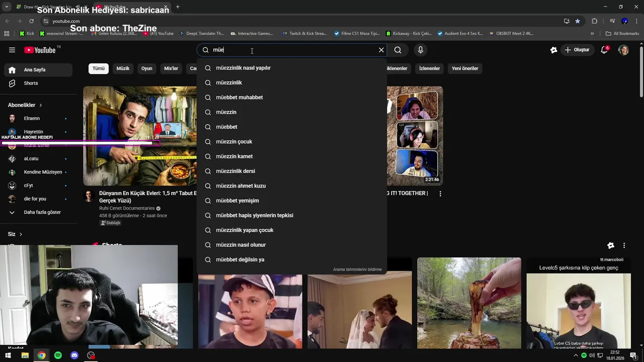Open the waterfall food short thumbnail
This screenshot has width=644, height=362.
[x=469, y=303]
